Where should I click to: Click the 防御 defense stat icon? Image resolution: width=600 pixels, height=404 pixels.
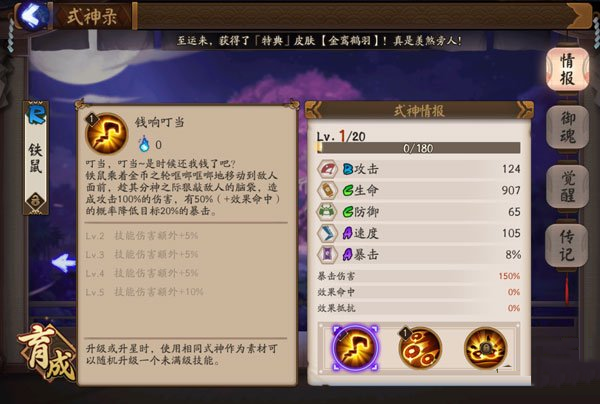[x=328, y=212]
